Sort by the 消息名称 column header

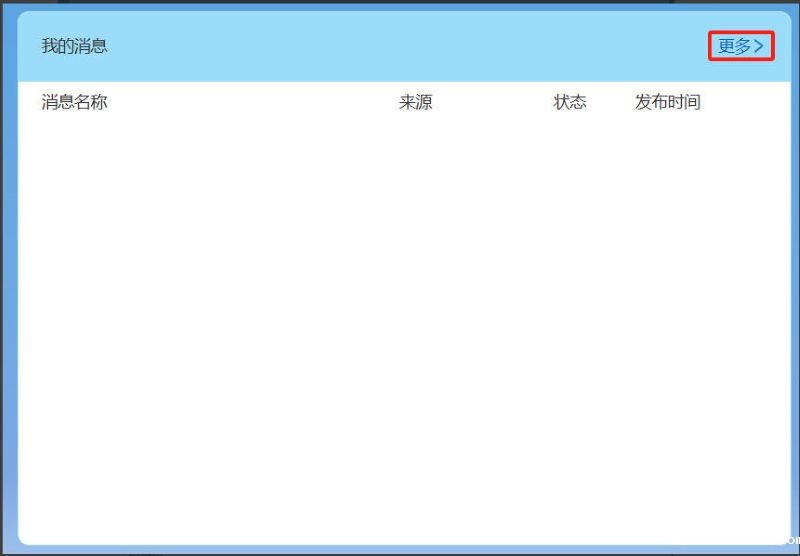coord(74,102)
